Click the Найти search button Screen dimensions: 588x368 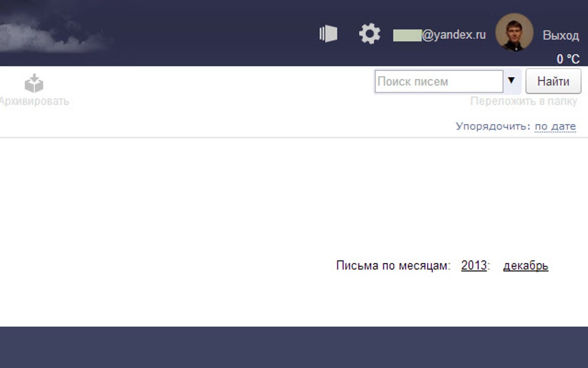point(553,81)
